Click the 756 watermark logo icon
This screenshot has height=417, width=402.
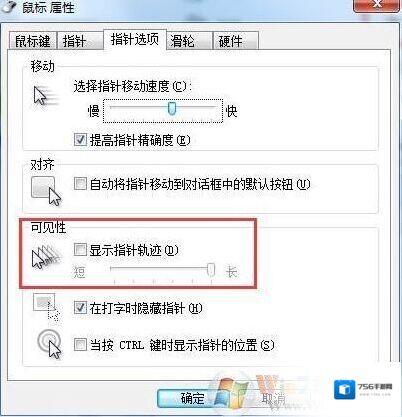pos(345,390)
